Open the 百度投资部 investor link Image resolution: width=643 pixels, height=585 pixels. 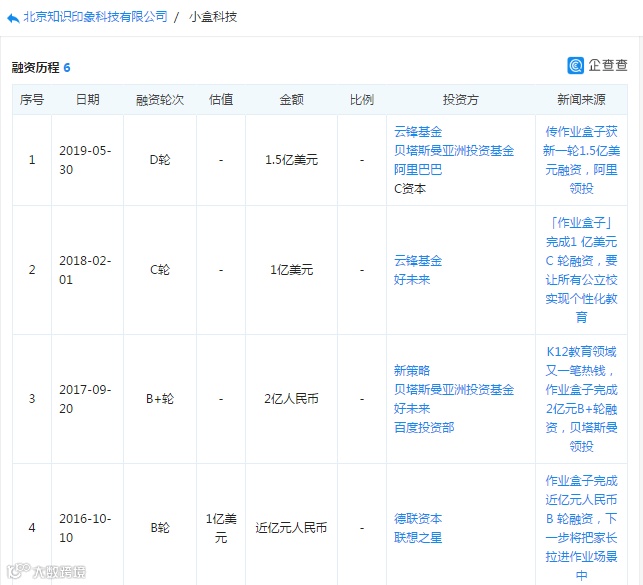[x=424, y=428]
